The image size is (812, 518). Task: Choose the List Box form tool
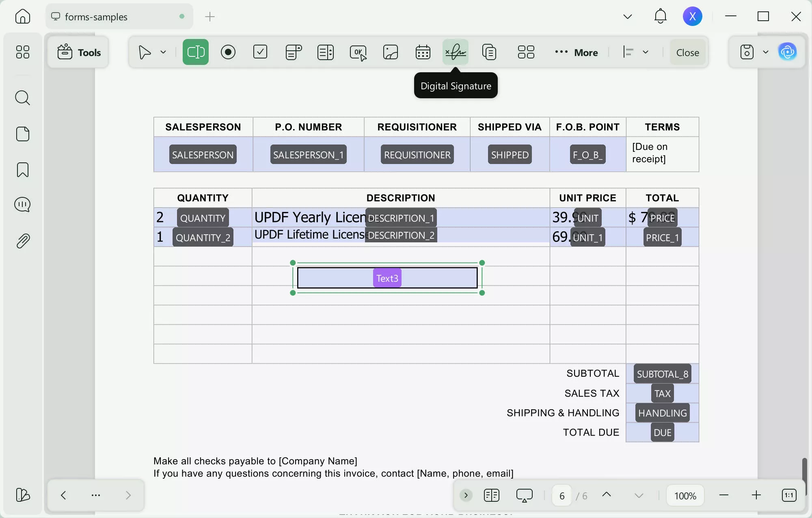pos(326,52)
